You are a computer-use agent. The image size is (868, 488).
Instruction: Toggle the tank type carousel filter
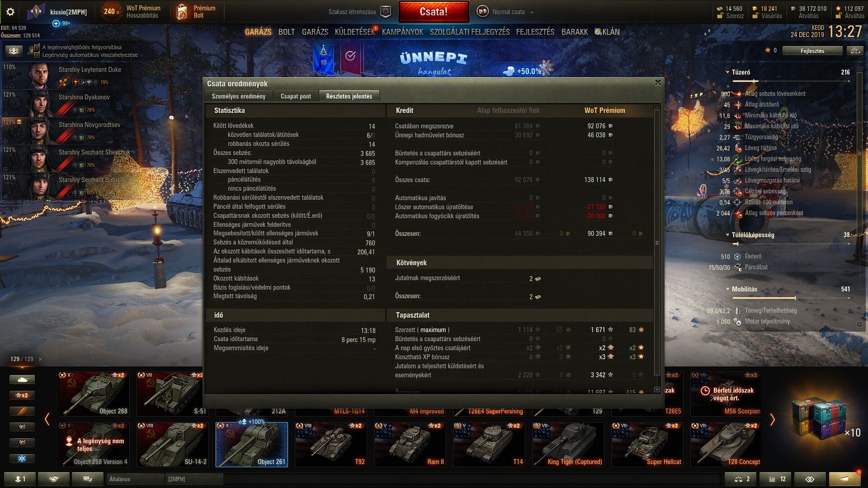pyautogui.click(x=22, y=380)
